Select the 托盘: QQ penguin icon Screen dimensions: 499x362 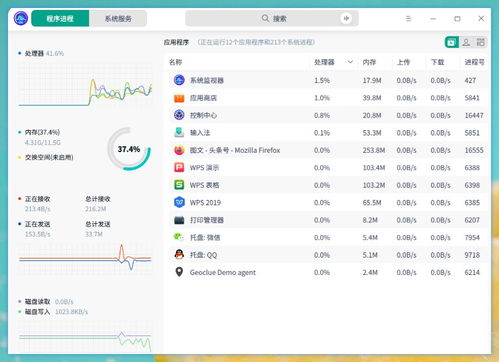pyautogui.click(x=179, y=255)
